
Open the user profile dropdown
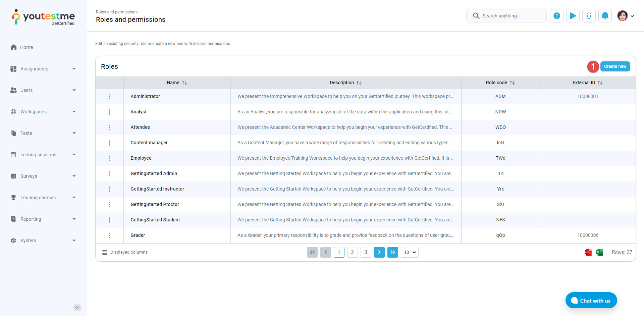(626, 16)
